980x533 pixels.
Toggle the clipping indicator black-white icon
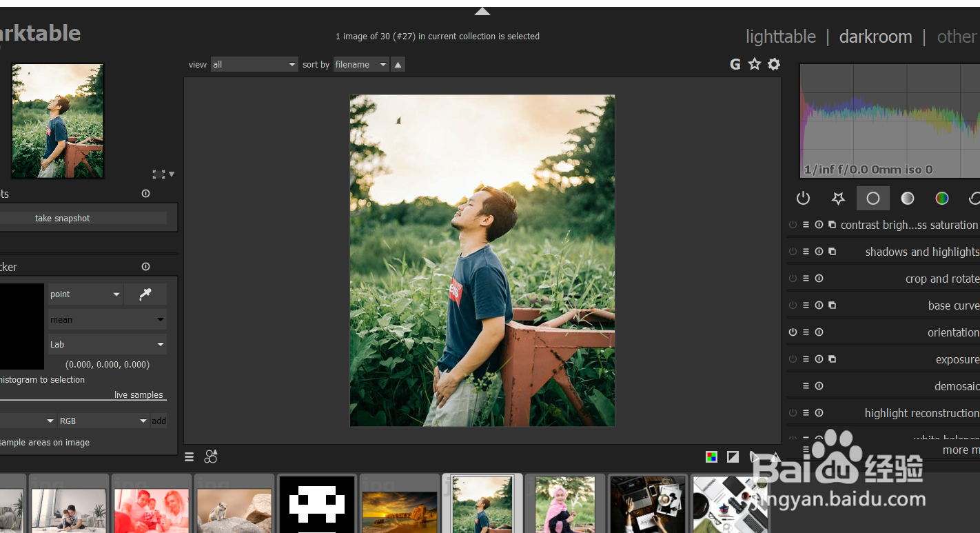[x=733, y=456]
